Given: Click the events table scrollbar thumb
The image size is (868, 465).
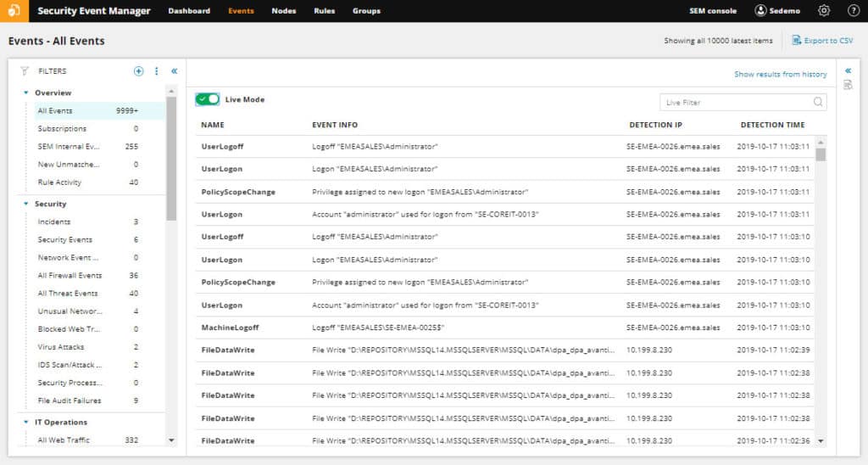Looking at the screenshot, I should [x=821, y=154].
